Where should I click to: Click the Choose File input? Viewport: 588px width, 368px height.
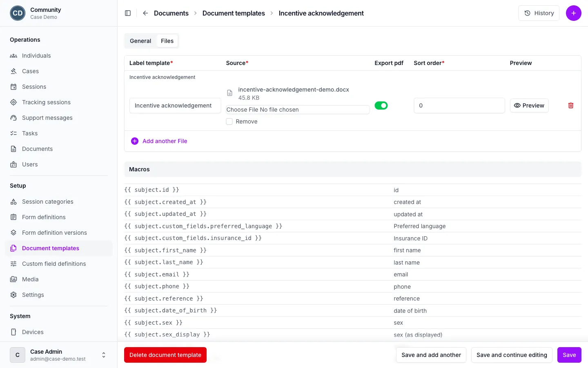click(298, 110)
